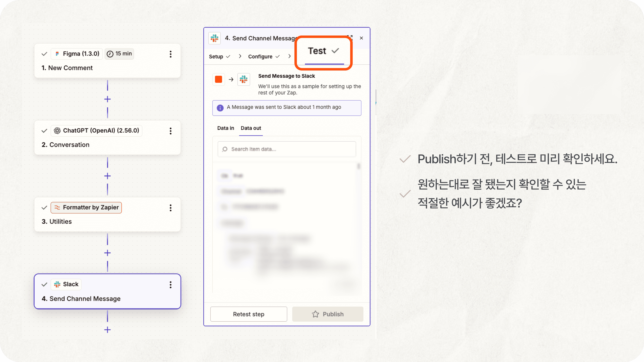Viewport: 644px width, 362px height.
Task: Add step below Utilities step
Action: (108, 253)
